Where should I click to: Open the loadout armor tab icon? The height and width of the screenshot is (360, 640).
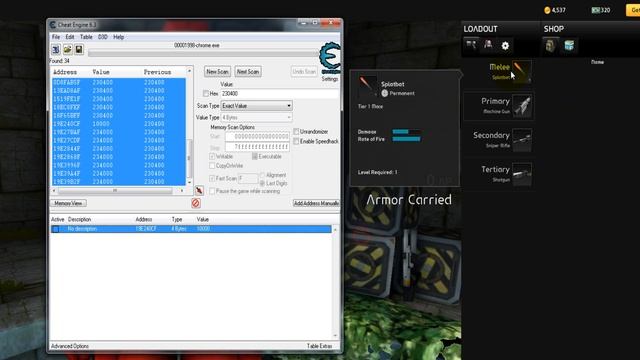coord(488,45)
